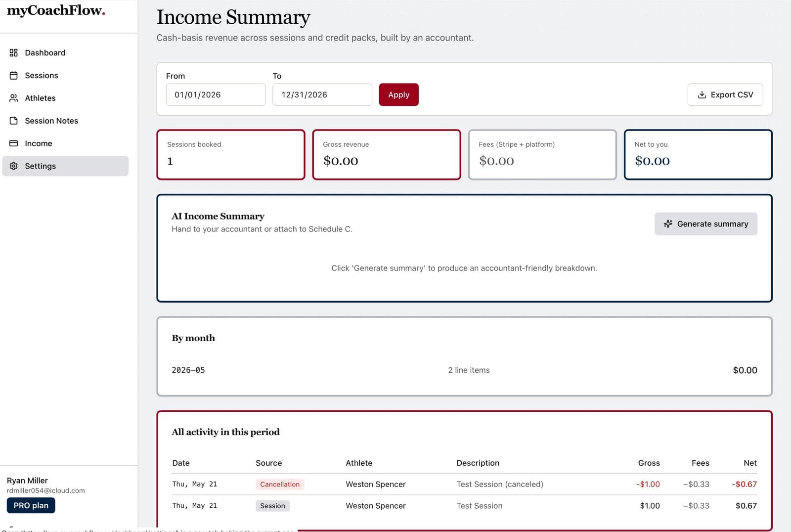Click the -$1.00 gross amount
The height and width of the screenshot is (532, 791).
648,485
